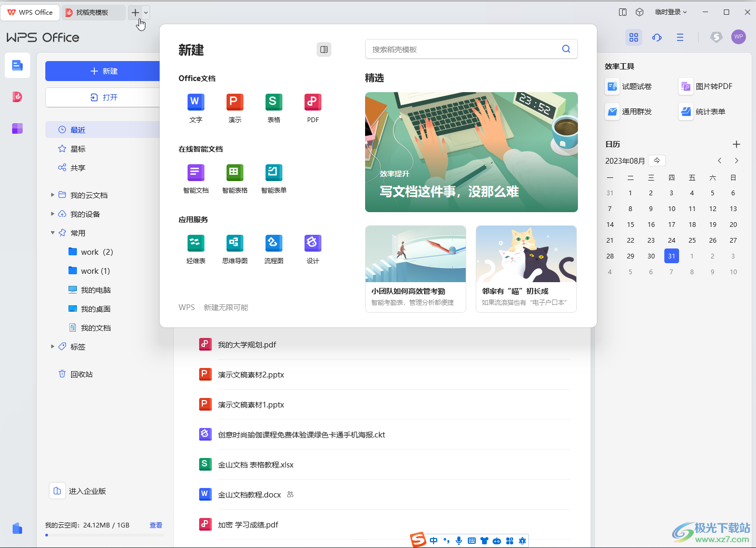Add a new calendar event with plus
This screenshot has height=548, width=756.
point(737,144)
